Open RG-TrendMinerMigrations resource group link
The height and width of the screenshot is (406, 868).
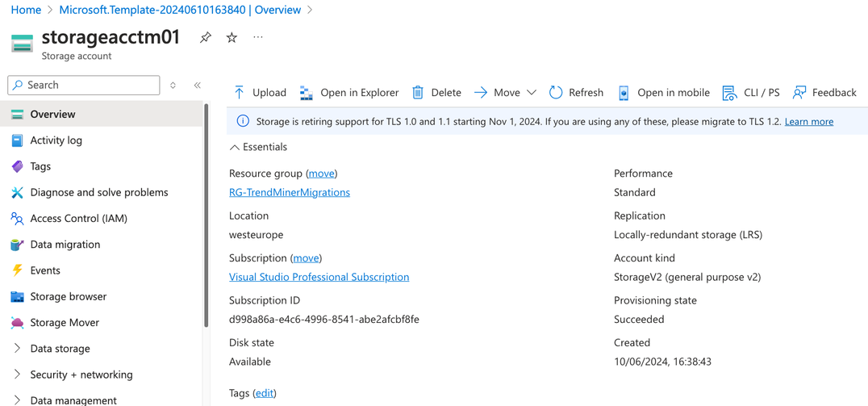click(289, 193)
